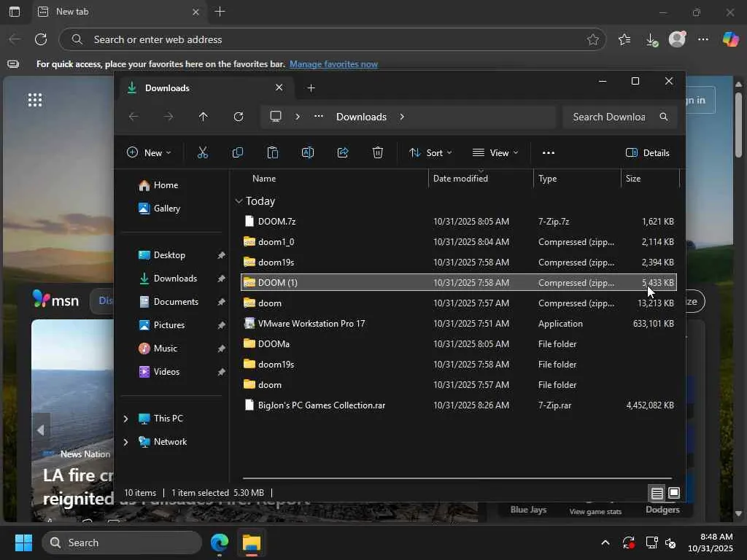Click the Manage favorites now link
The image size is (747, 560).
point(333,64)
